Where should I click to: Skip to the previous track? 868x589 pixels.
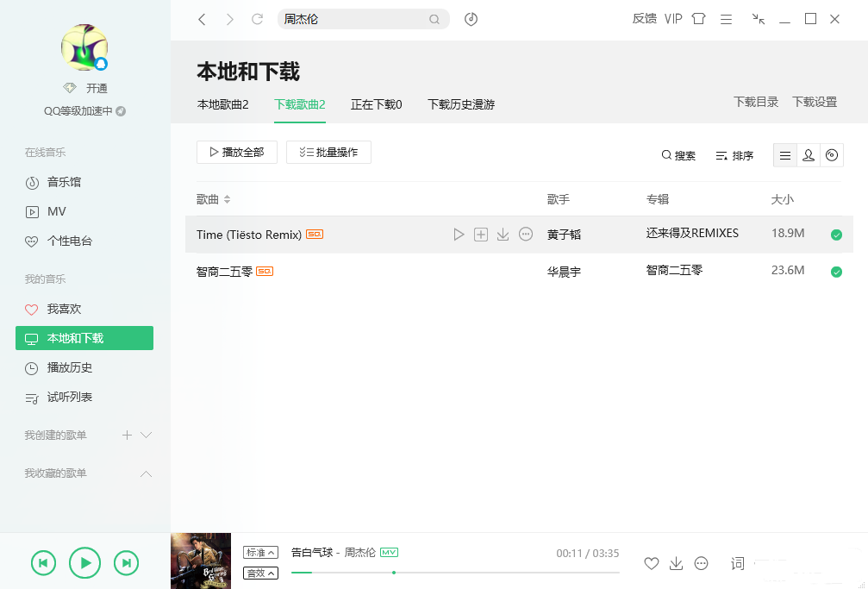pos(43,563)
